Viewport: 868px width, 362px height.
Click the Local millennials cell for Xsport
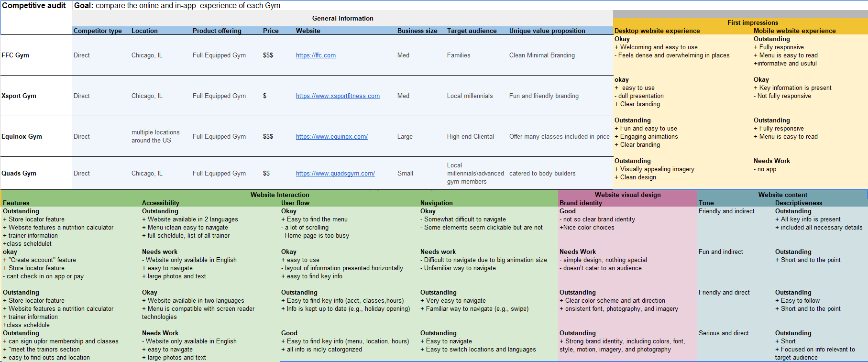470,96
